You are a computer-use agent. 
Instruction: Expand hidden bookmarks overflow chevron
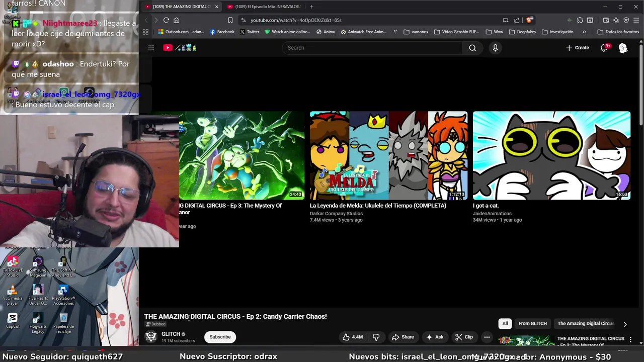[584, 32]
